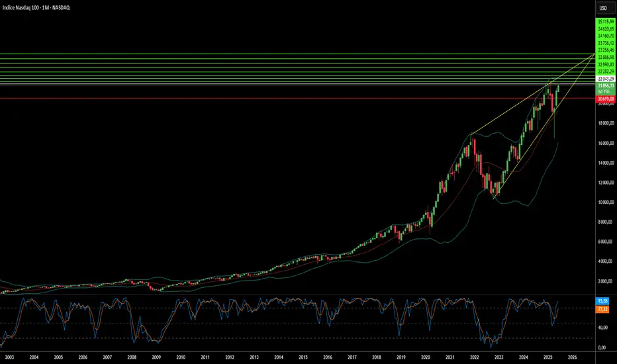
Task: Click the 2022 label on time axis
Action: tap(475, 357)
